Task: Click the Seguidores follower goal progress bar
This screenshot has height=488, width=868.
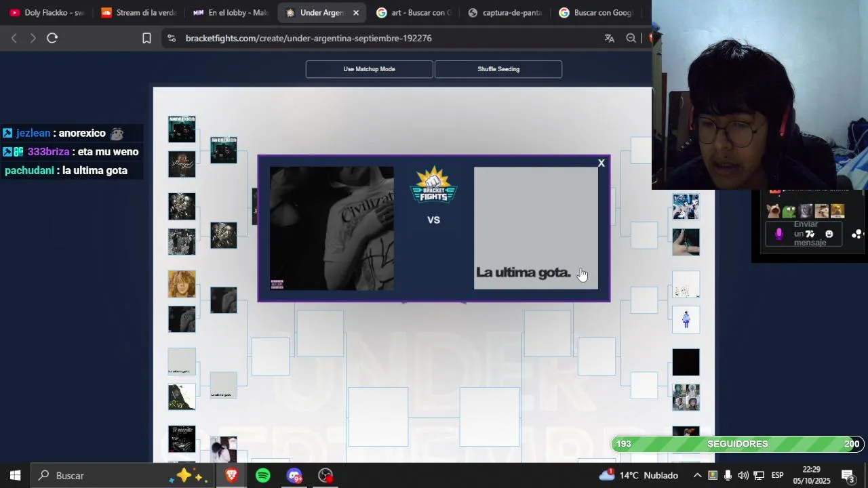Action: [x=738, y=444]
